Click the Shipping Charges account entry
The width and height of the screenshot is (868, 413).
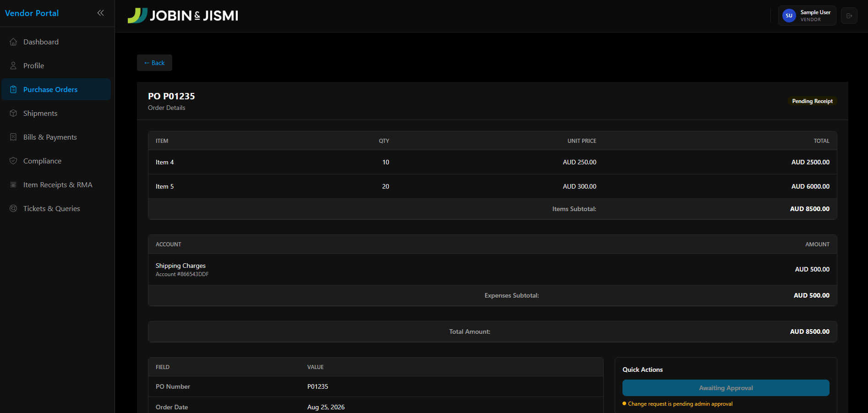pyautogui.click(x=180, y=266)
